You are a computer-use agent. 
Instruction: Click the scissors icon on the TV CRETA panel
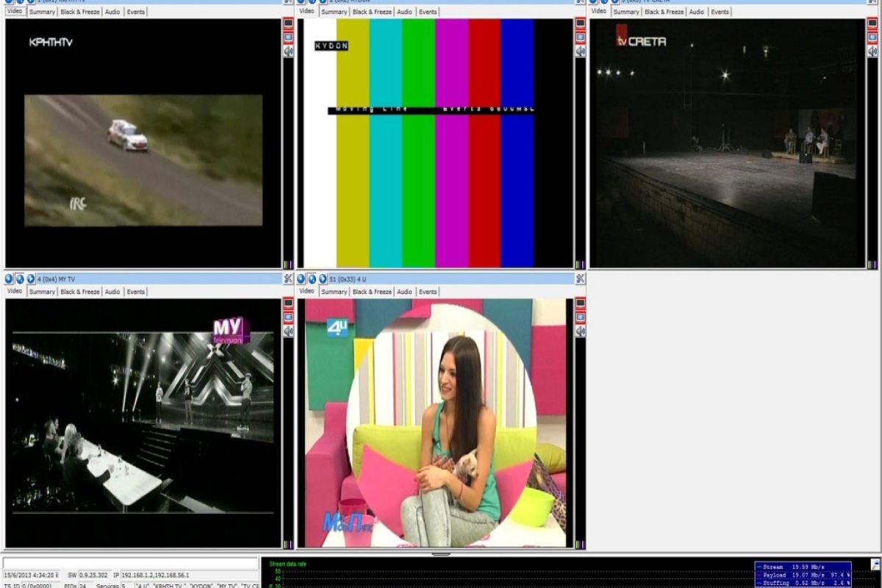(873, 1)
